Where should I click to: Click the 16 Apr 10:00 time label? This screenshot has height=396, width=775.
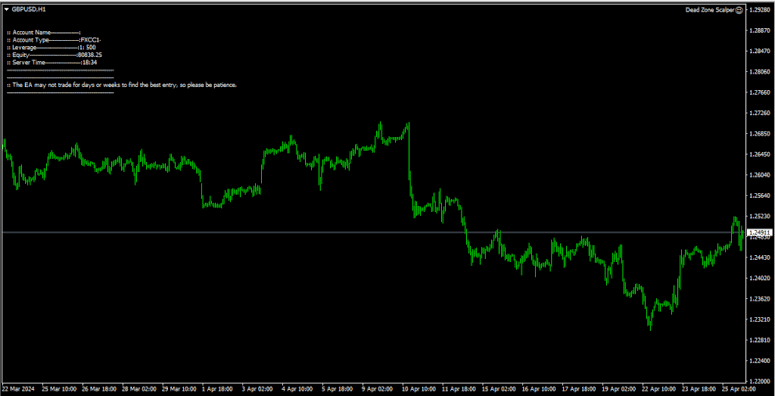click(539, 389)
